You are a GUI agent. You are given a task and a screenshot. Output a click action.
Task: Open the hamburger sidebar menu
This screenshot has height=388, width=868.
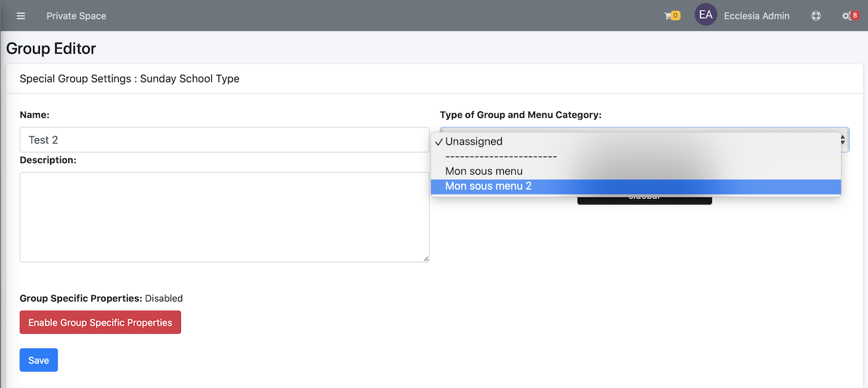(x=21, y=16)
